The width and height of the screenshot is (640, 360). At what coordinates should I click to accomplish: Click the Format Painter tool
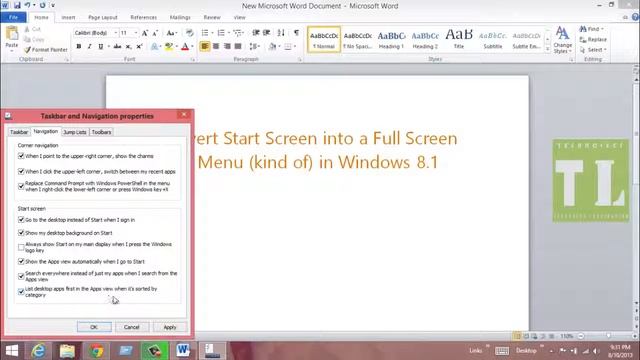tap(45, 49)
